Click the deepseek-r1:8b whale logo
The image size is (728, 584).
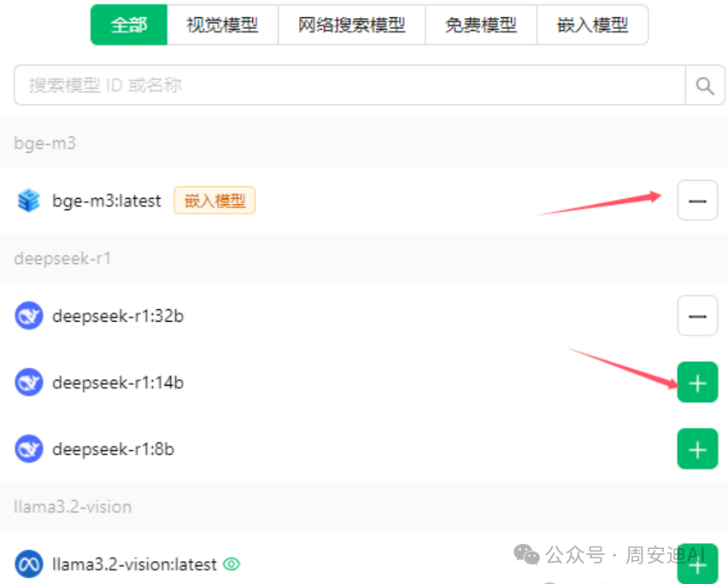coord(29,449)
